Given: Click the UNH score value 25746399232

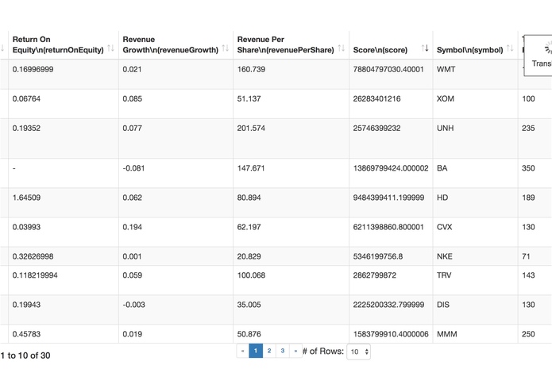Looking at the screenshot, I should click(376, 129).
